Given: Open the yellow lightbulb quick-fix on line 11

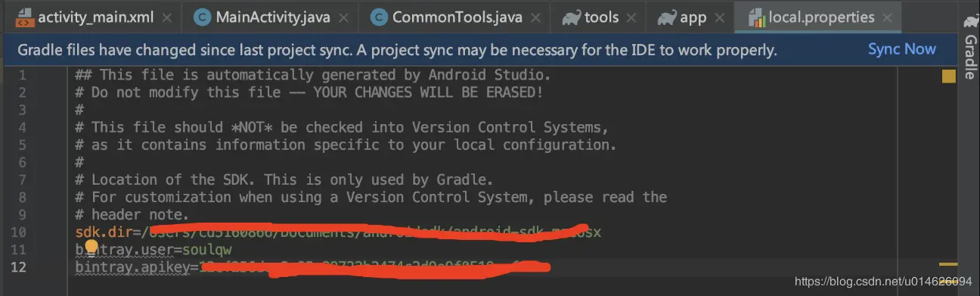Looking at the screenshot, I should (x=91, y=247).
